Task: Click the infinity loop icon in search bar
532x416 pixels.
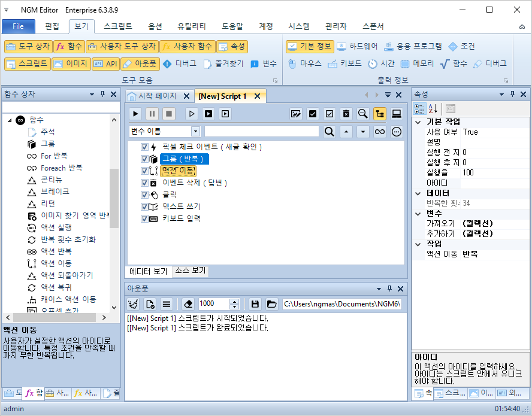Action: 380,131
